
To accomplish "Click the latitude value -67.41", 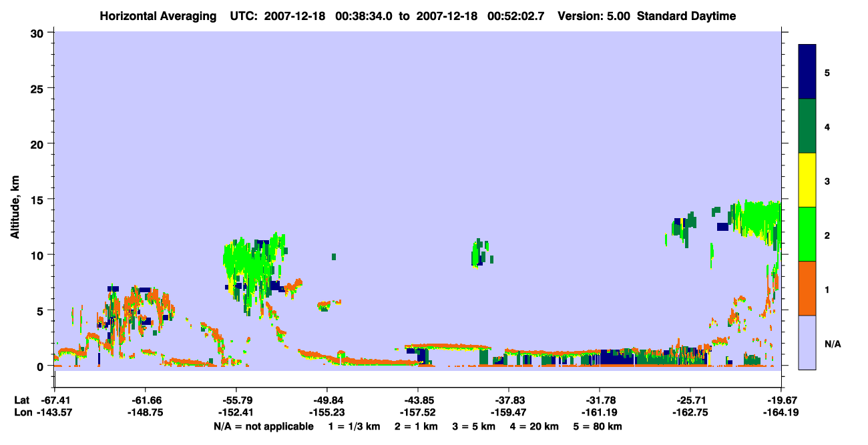I will (55, 400).
